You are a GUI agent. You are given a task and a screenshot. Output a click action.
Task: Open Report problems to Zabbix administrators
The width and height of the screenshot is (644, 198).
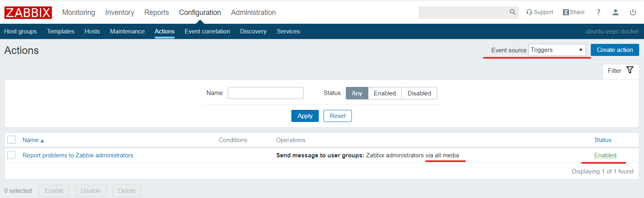point(78,155)
